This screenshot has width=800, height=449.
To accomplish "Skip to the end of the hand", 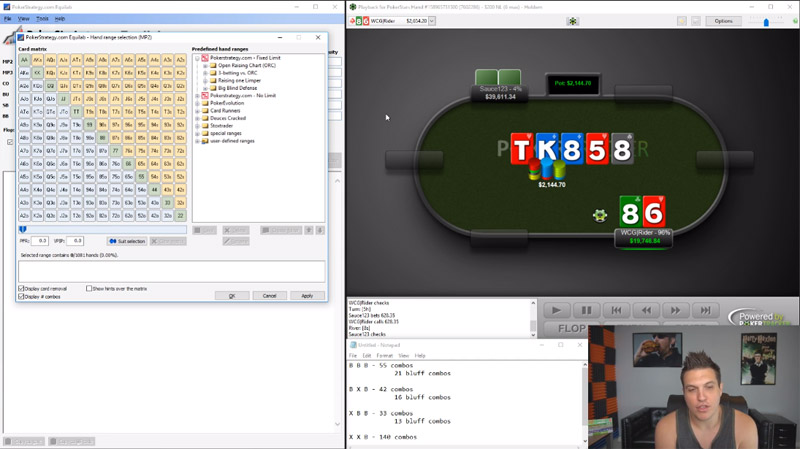I will (x=706, y=310).
